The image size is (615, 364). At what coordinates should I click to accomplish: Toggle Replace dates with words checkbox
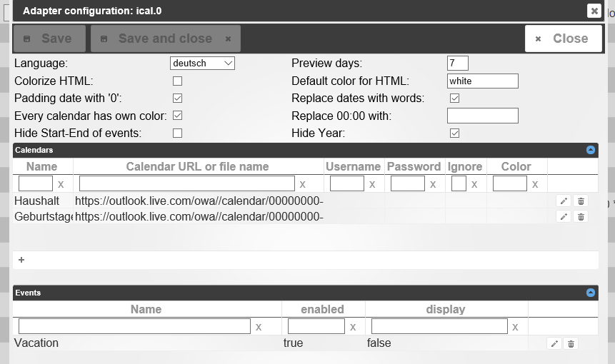[x=454, y=98]
